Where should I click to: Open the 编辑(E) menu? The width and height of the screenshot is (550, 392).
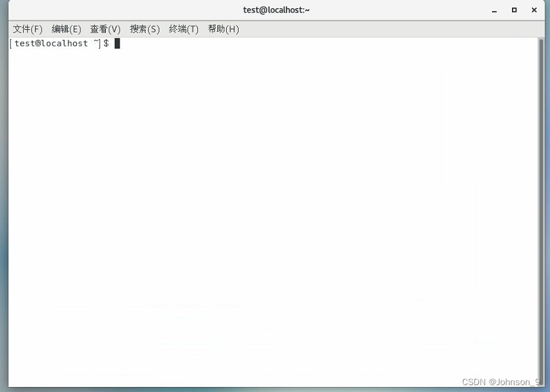pyautogui.click(x=66, y=29)
